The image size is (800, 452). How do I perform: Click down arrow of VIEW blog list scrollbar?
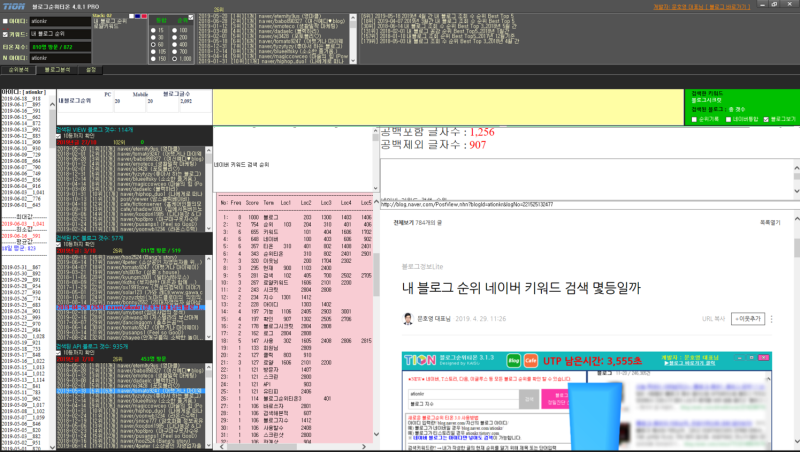click(x=208, y=228)
